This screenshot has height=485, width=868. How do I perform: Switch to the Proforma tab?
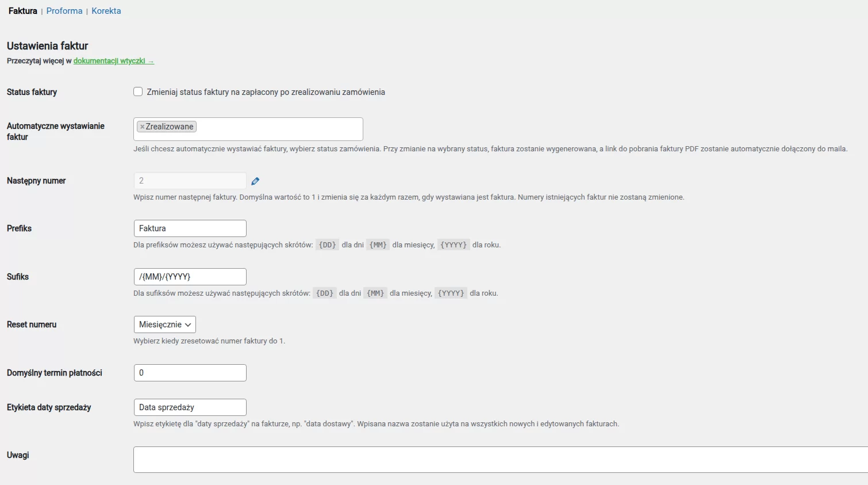(64, 11)
